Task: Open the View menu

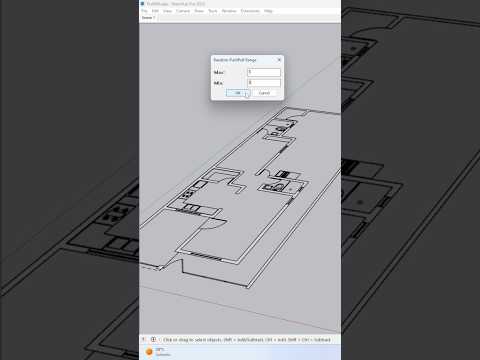Action: pyautogui.click(x=167, y=11)
